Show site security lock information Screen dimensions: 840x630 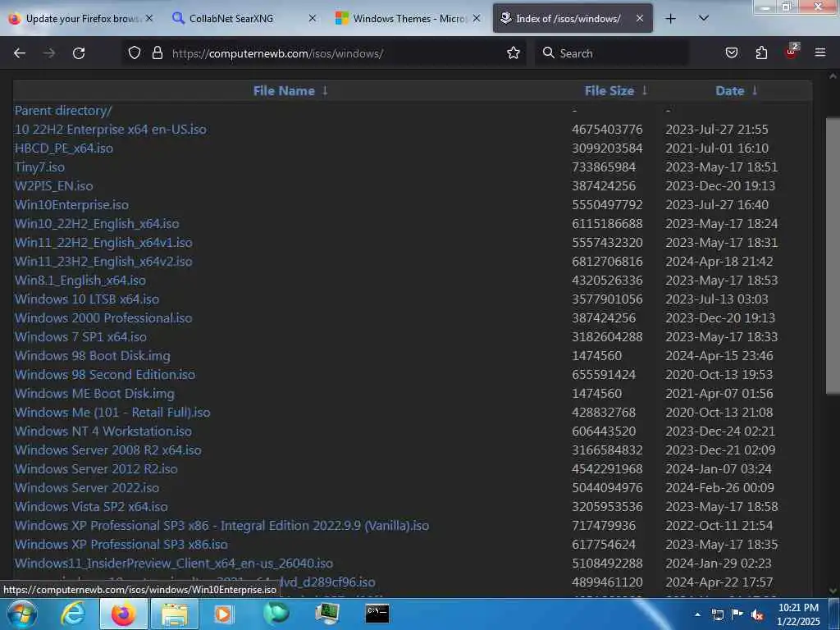pyautogui.click(x=157, y=53)
